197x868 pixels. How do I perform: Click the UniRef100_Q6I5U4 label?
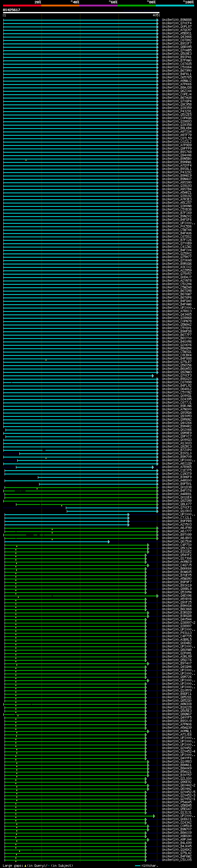pyautogui.click(x=177, y=542)
